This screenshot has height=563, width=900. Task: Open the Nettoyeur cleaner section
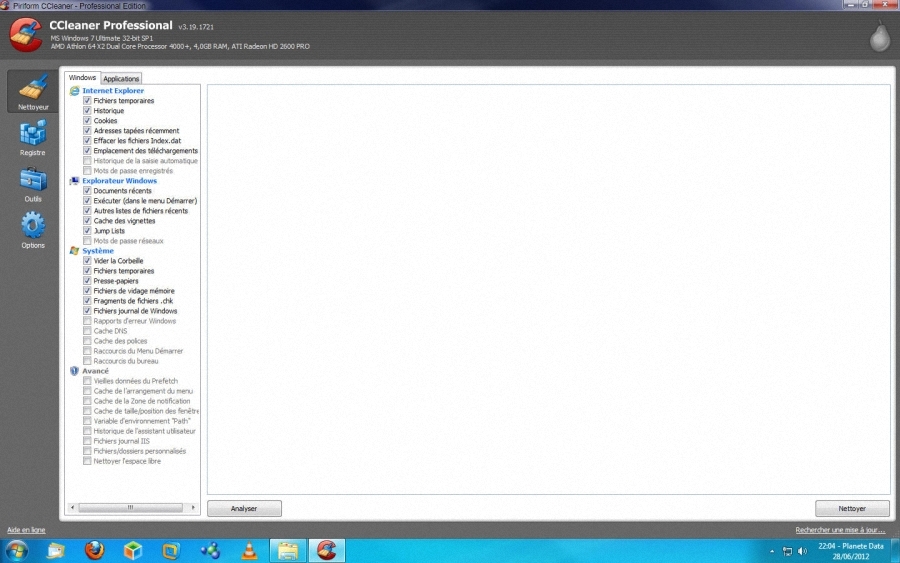coord(33,91)
